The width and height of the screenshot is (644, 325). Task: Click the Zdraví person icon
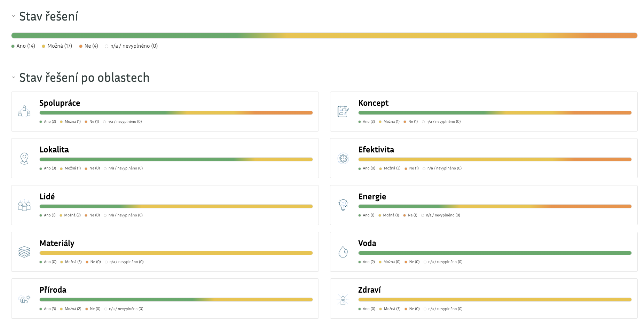[343, 299]
